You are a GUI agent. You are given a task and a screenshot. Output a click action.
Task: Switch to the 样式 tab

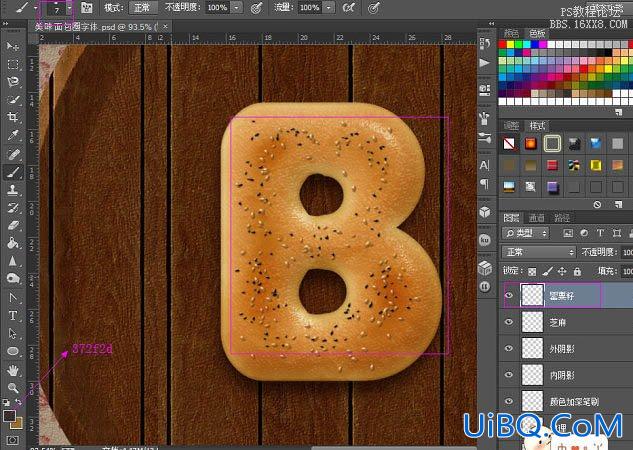tap(537, 126)
